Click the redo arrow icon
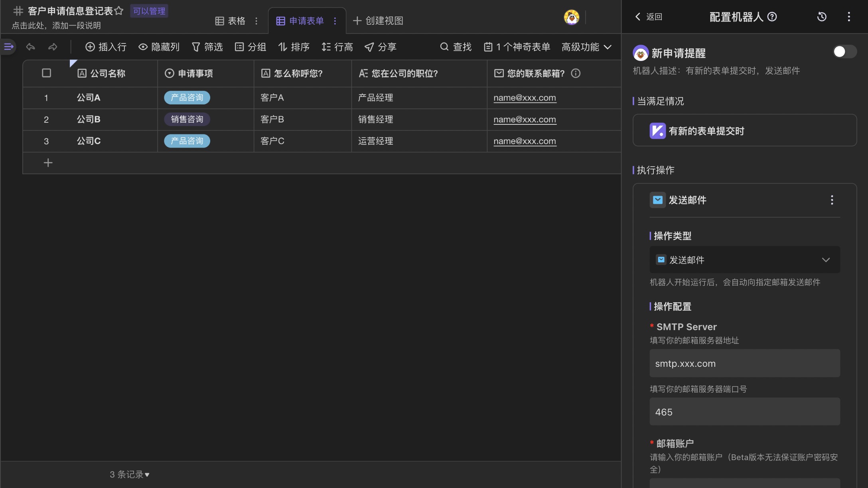Screen dimensions: 868x488 (53, 47)
